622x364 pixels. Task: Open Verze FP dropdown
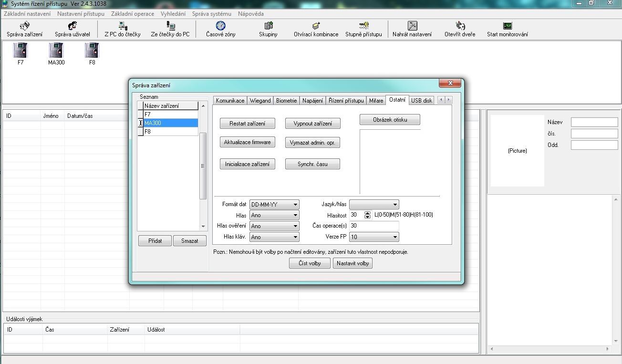pos(374,237)
